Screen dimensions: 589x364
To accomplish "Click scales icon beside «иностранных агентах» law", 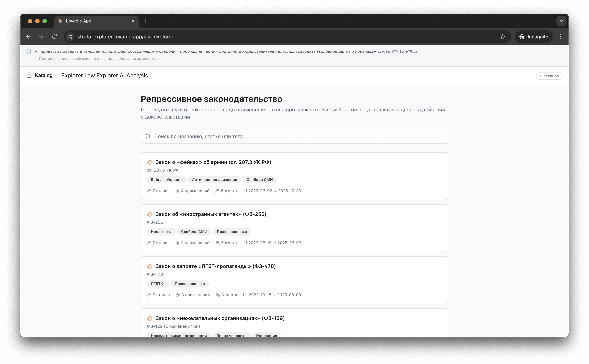I will click(x=150, y=214).
